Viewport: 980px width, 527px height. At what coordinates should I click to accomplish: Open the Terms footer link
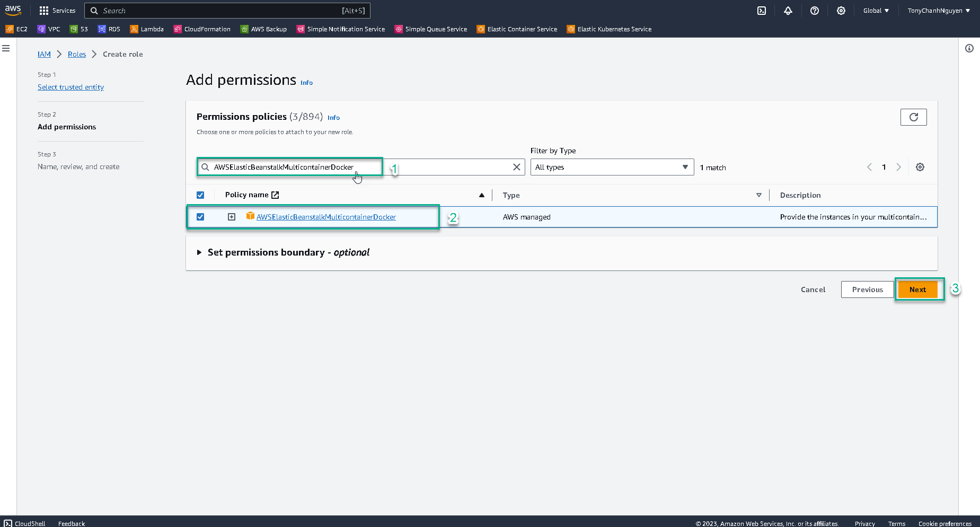click(897, 523)
